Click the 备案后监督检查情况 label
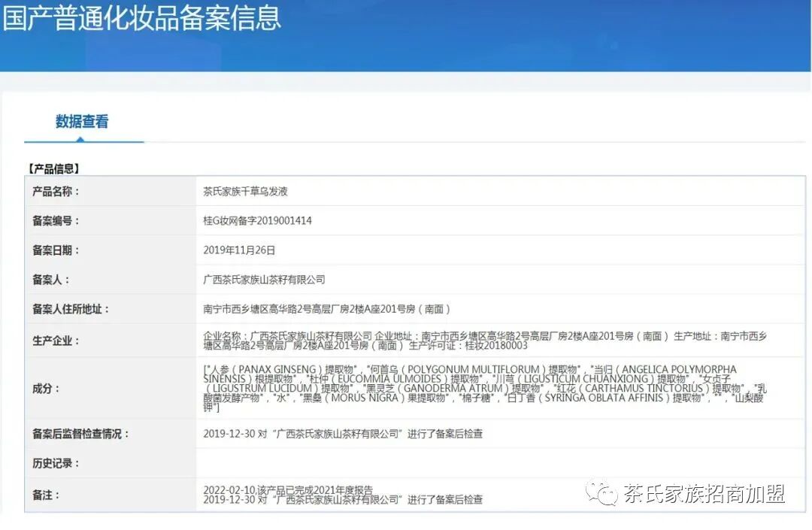Image resolution: width=812 pixels, height=530 pixels. click(x=80, y=434)
